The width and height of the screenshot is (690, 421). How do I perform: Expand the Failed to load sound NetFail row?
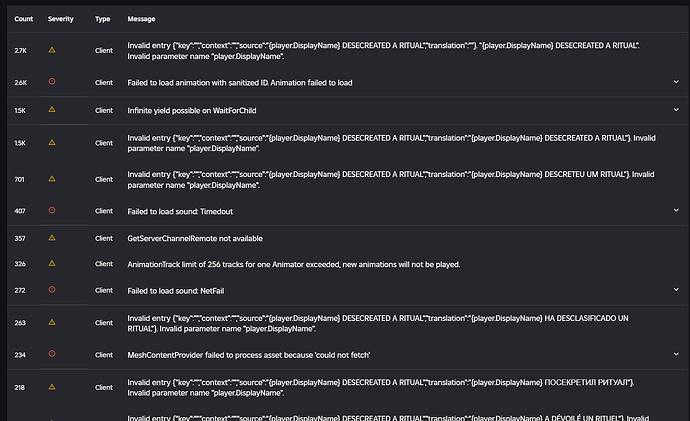677,289
